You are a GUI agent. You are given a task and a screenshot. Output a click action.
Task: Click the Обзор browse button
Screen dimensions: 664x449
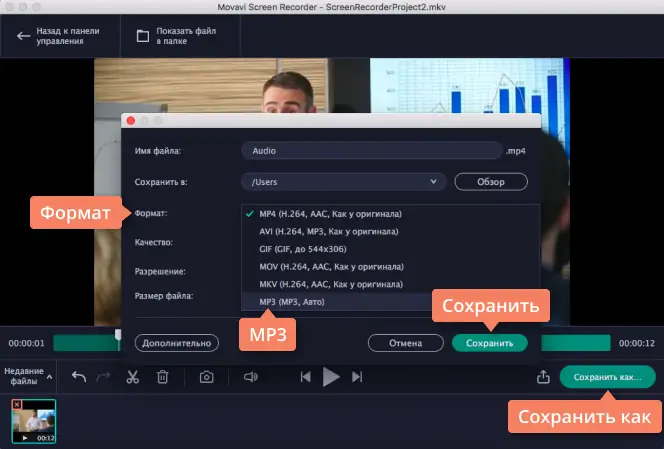(491, 182)
